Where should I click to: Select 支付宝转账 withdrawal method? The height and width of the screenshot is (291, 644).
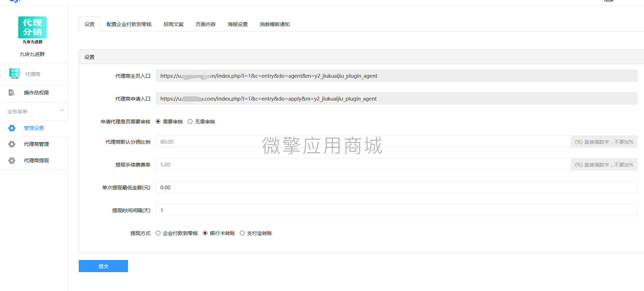pos(242,233)
